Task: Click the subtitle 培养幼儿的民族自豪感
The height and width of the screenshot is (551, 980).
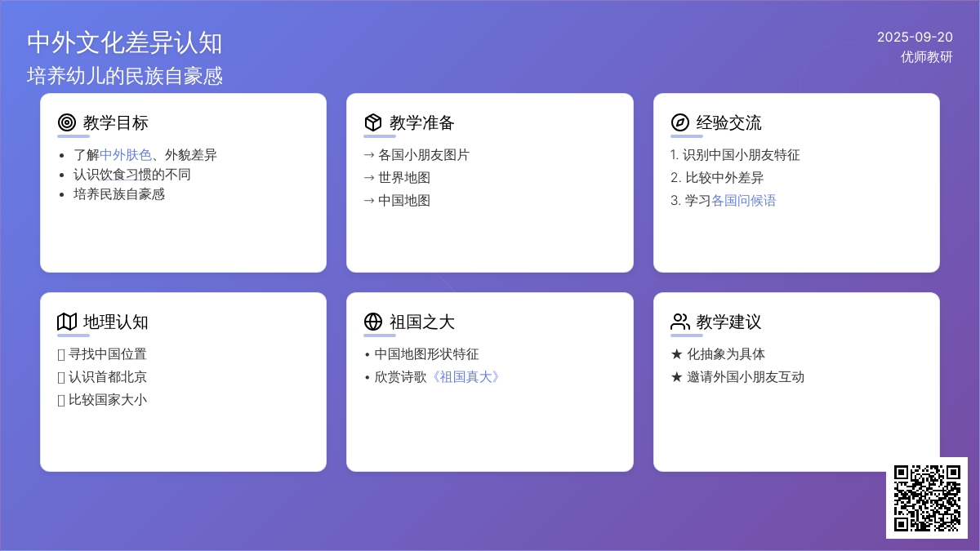Action: (124, 76)
